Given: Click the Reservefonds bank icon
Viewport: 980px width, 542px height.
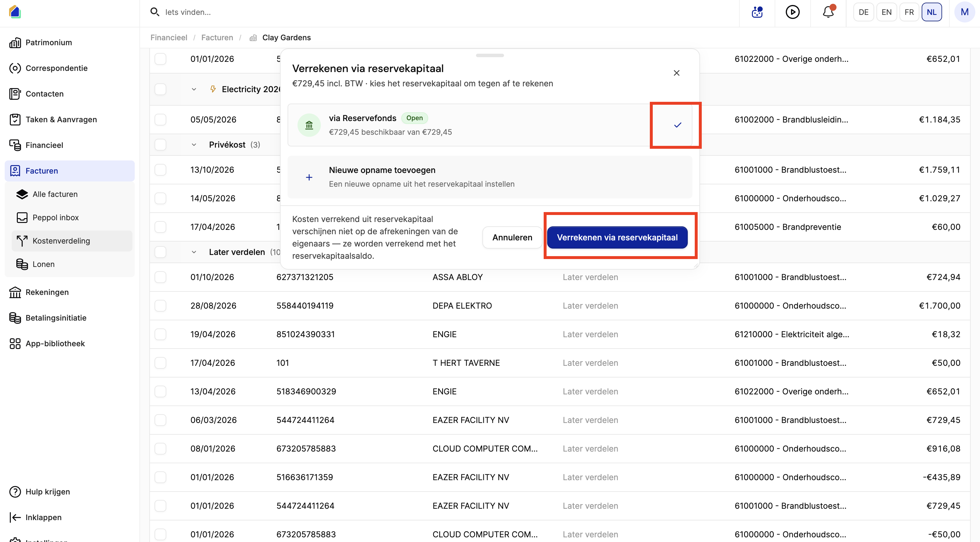Looking at the screenshot, I should [x=309, y=125].
